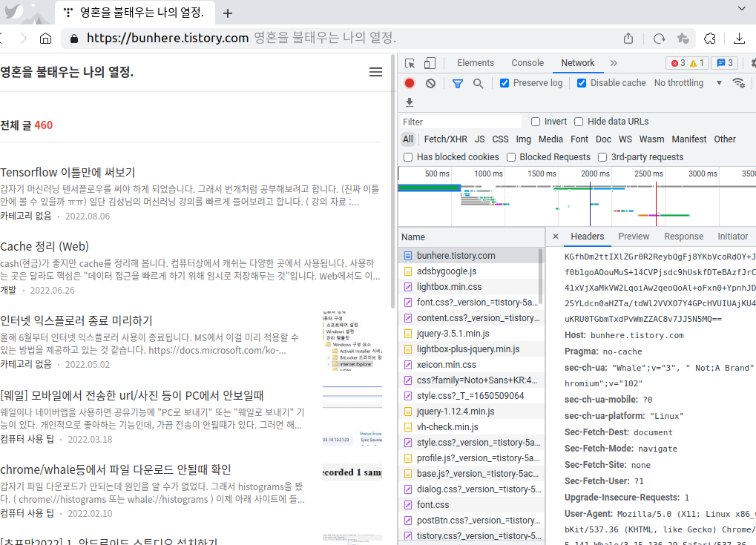
Task: Open the 인터넷 익스플로러 종료 미리하기 post
Action: pyautogui.click(x=76, y=321)
